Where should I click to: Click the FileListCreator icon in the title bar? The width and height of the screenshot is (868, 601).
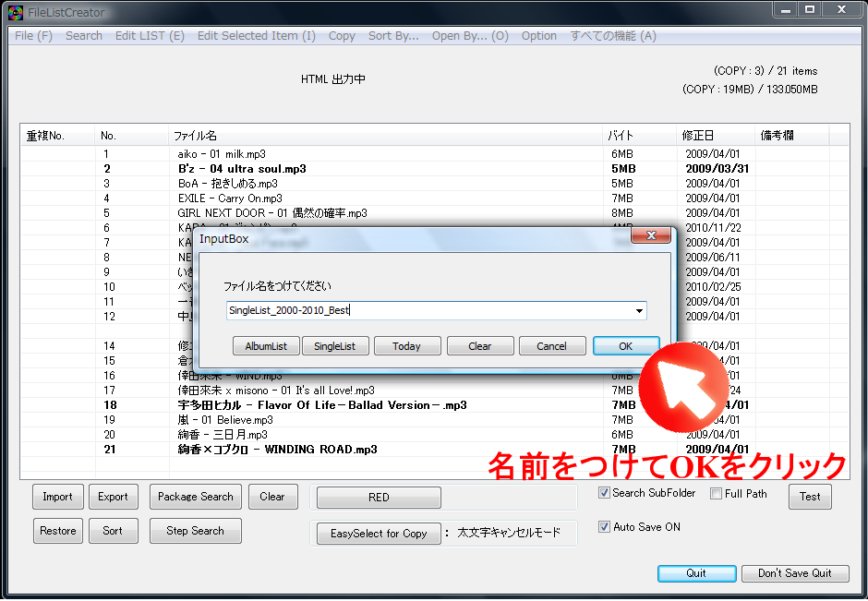15,12
